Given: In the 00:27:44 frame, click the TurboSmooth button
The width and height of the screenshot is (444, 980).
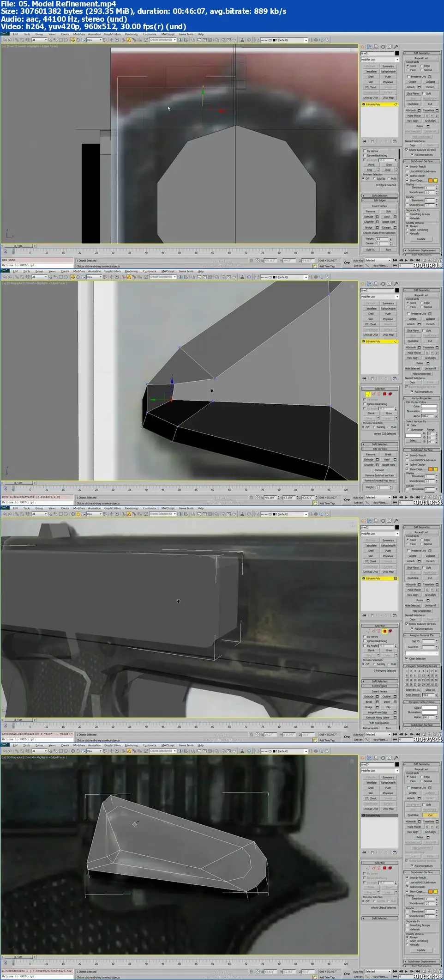Looking at the screenshot, I should click(388, 546).
